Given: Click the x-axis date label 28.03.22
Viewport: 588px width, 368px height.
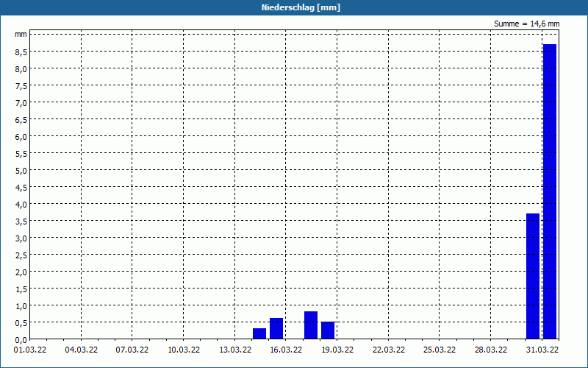Looking at the screenshot, I should click(x=491, y=350).
